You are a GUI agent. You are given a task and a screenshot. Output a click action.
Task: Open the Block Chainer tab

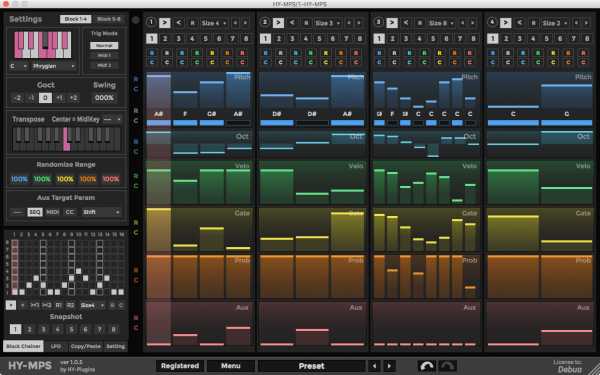pos(23,346)
